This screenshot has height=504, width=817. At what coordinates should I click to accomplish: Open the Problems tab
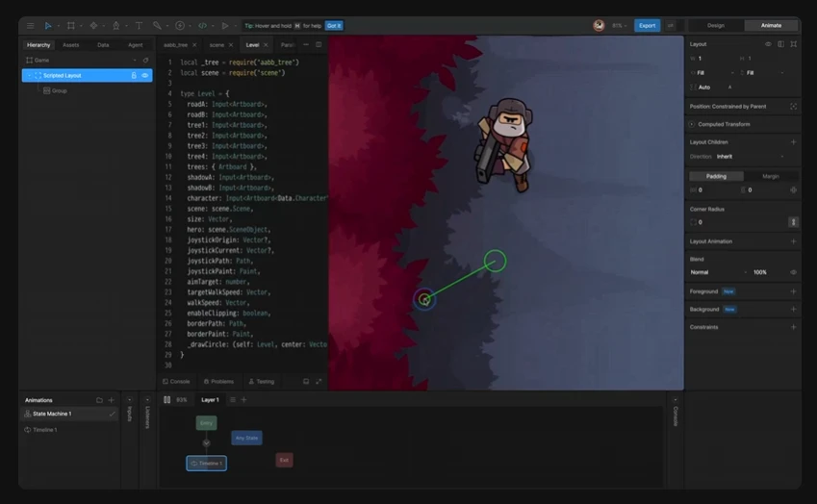[218, 382]
